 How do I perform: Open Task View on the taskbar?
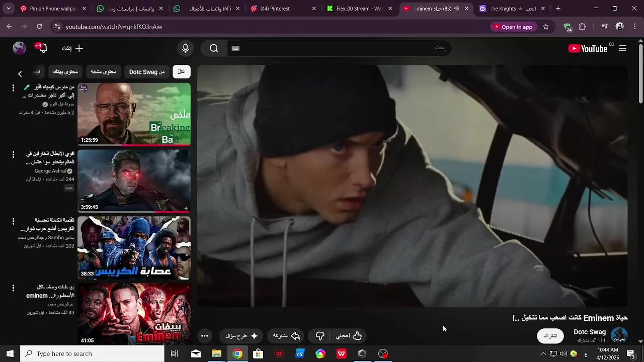coord(175,354)
